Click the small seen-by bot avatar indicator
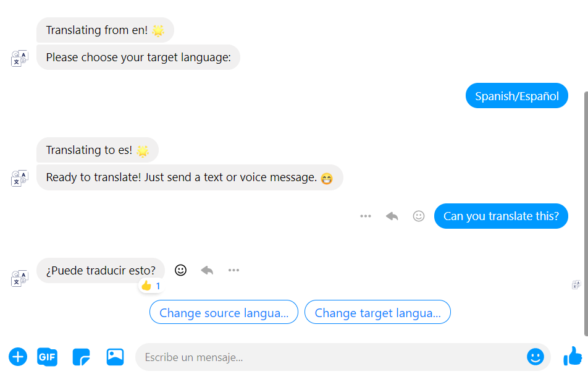 (x=576, y=284)
